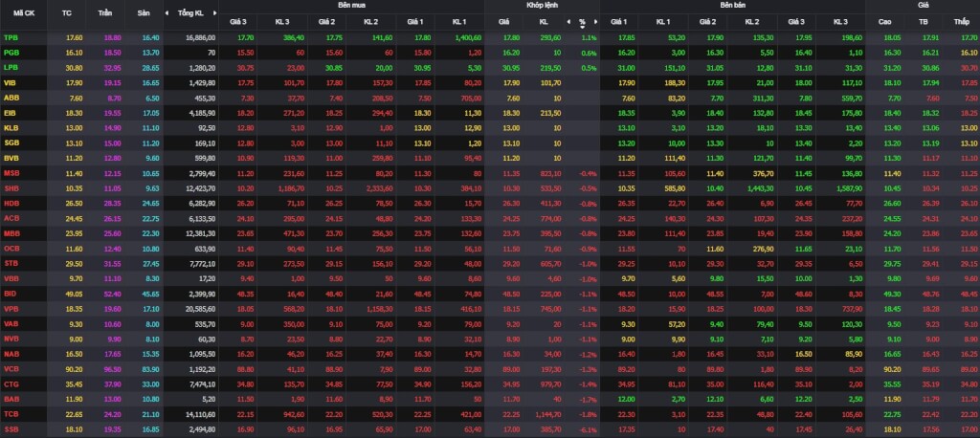Open the VCB ticker symbol
Screen dimensions: 980x438
click(11, 368)
